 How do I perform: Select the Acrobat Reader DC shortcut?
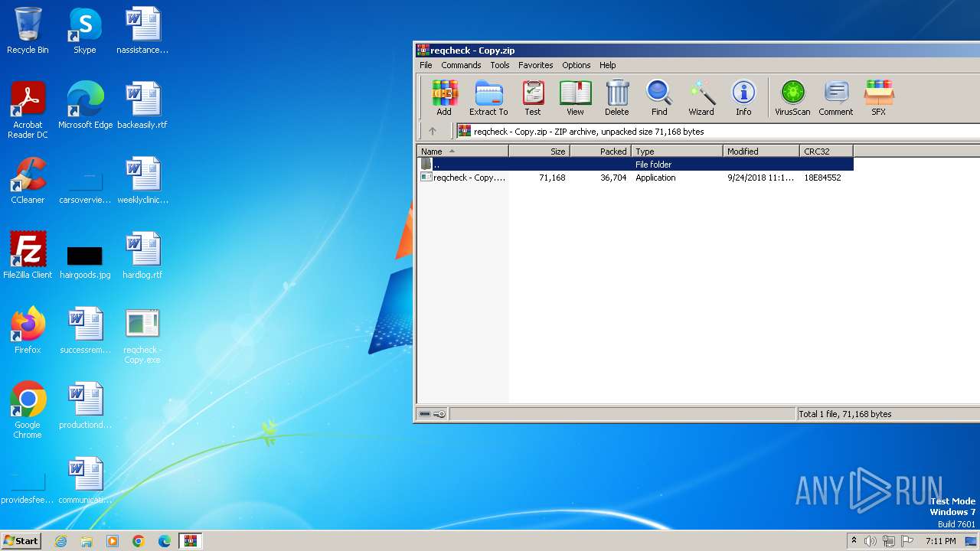[28, 110]
